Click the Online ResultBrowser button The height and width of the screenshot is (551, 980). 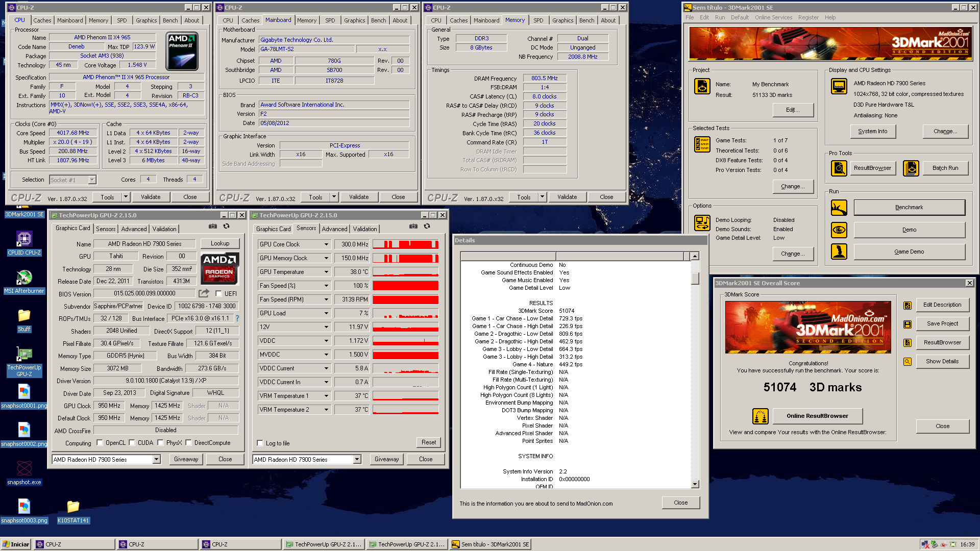click(817, 416)
